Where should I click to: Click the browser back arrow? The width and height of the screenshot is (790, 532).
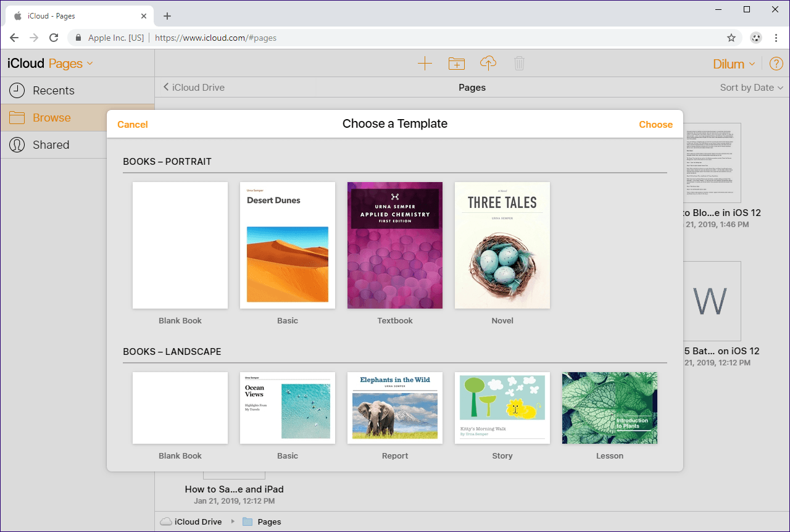point(14,38)
